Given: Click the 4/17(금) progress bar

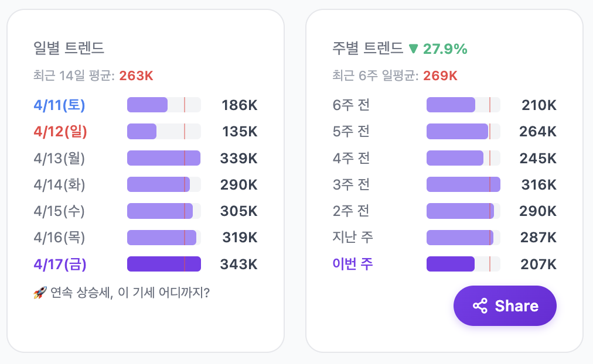Looking at the screenshot, I should [x=163, y=264].
